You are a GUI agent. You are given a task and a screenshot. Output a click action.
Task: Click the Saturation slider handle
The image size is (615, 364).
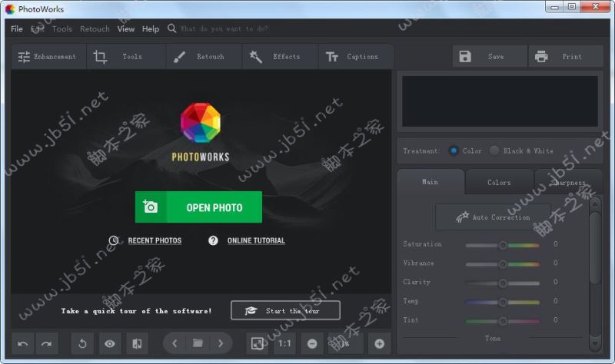pyautogui.click(x=503, y=245)
